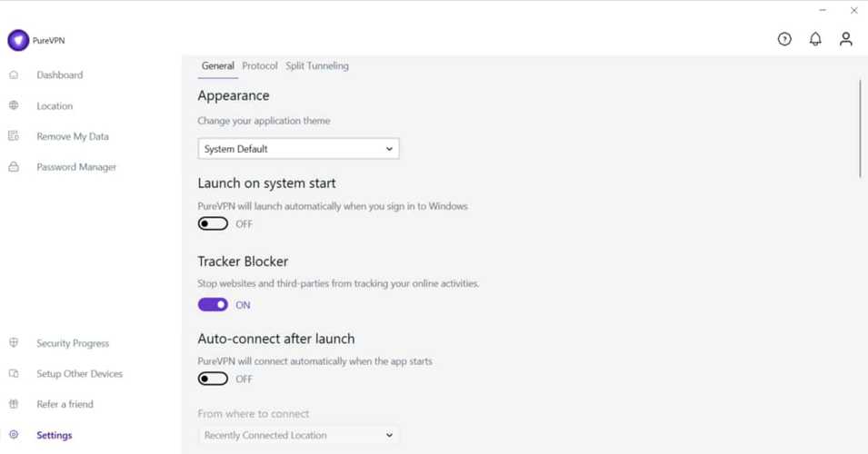
Task: Select the Dashboard home icon
Action: (x=14, y=74)
